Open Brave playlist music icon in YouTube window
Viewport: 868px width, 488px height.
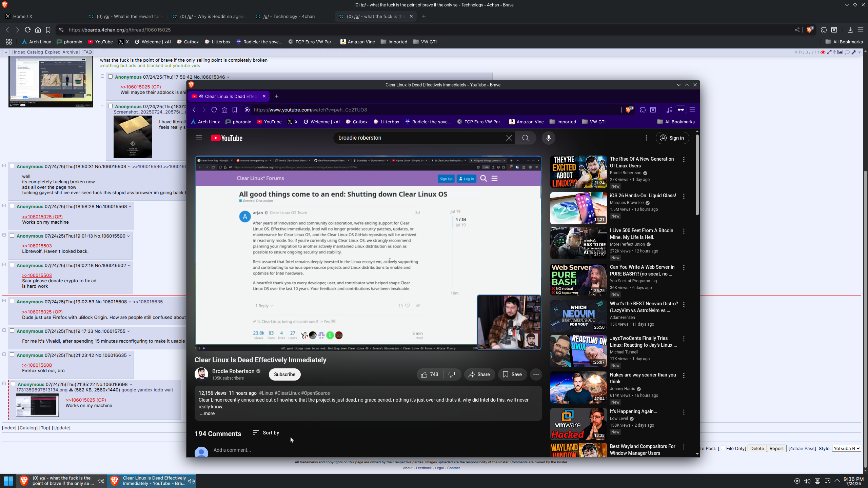click(x=669, y=110)
